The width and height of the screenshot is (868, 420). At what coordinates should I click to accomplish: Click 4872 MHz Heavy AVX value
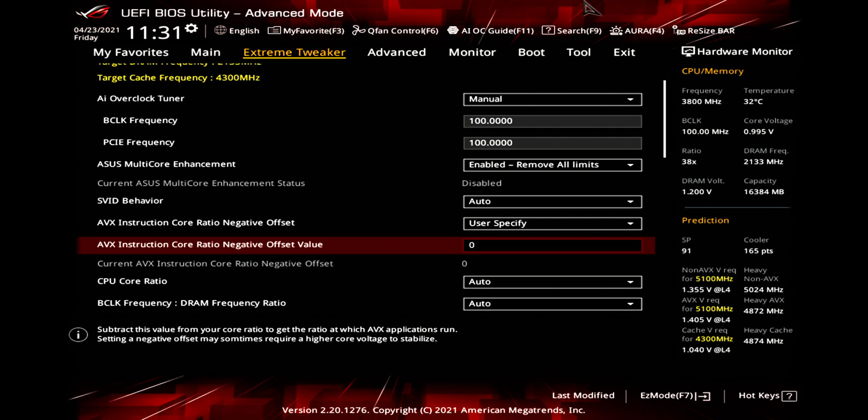[763, 311]
